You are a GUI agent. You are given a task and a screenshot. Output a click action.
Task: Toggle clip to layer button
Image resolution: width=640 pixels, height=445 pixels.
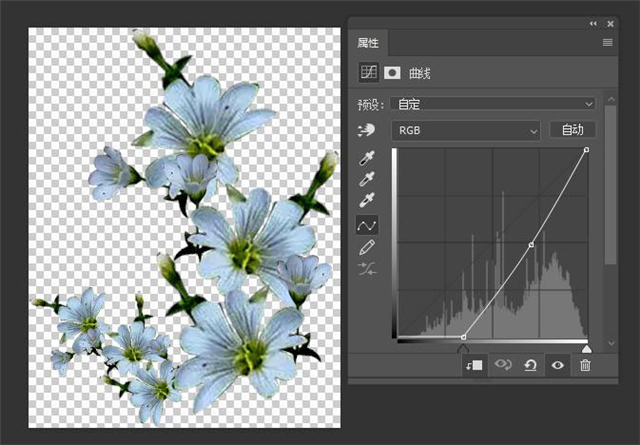click(474, 365)
